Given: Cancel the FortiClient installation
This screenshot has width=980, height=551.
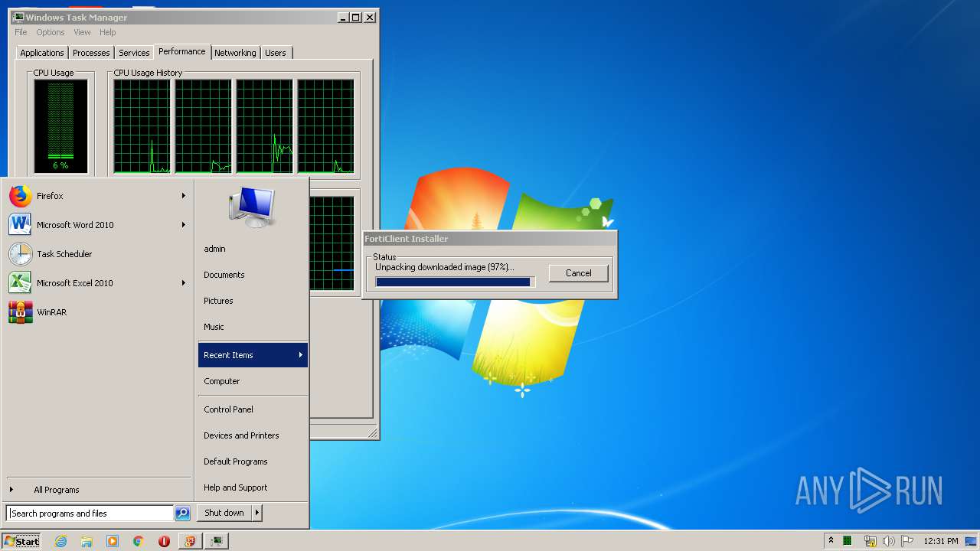Looking at the screenshot, I should 579,273.
